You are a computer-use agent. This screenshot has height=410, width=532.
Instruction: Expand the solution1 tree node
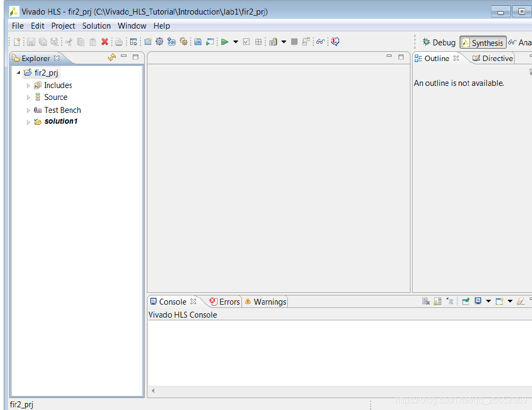click(28, 122)
